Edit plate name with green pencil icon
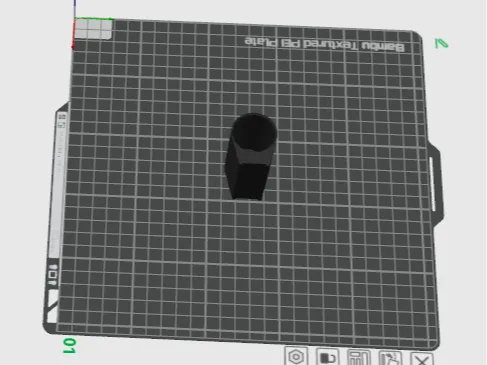 point(442,44)
